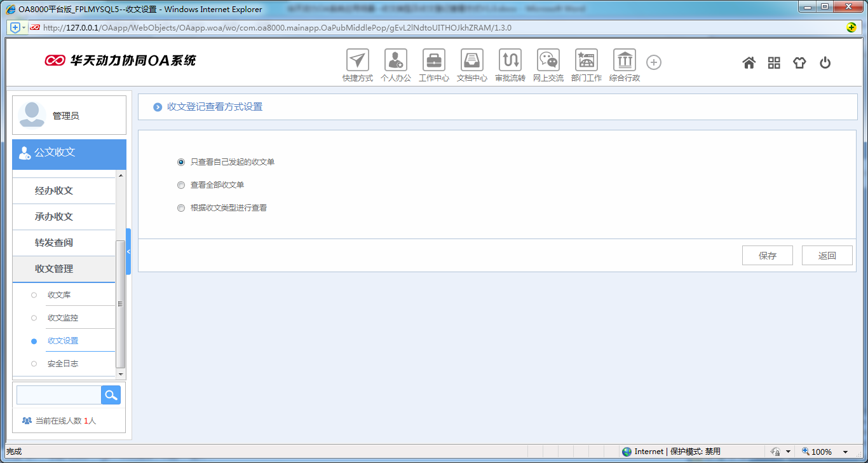Choose 查看全部收文单 viewing mode
The height and width of the screenshot is (463, 868).
181,184
